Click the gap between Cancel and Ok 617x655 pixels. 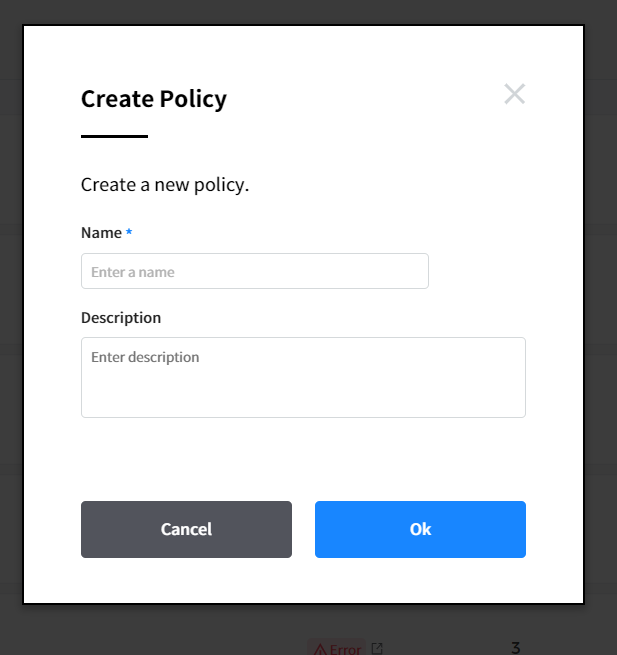tap(303, 529)
